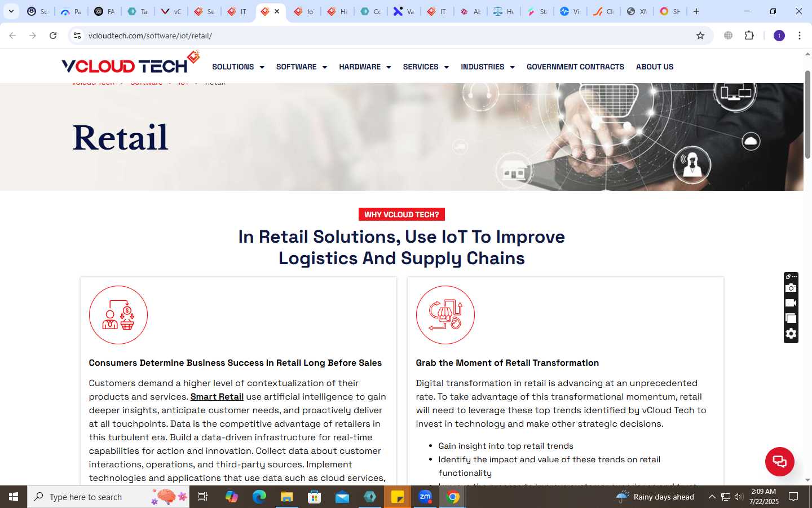812x508 pixels.
Task: Switch to the 'XN' browser tab
Action: click(x=637, y=11)
